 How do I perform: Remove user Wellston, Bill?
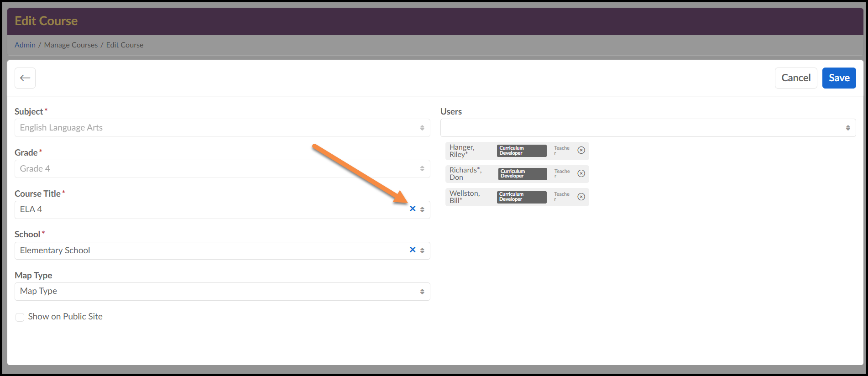[581, 197]
